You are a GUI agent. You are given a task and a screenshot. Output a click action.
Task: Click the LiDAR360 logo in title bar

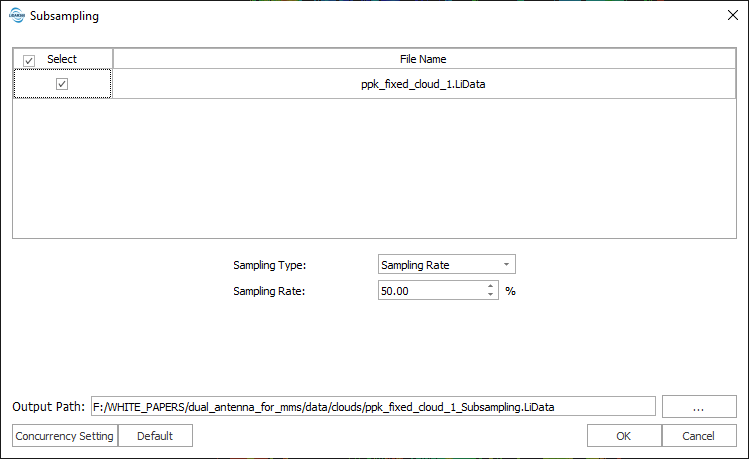[16, 16]
